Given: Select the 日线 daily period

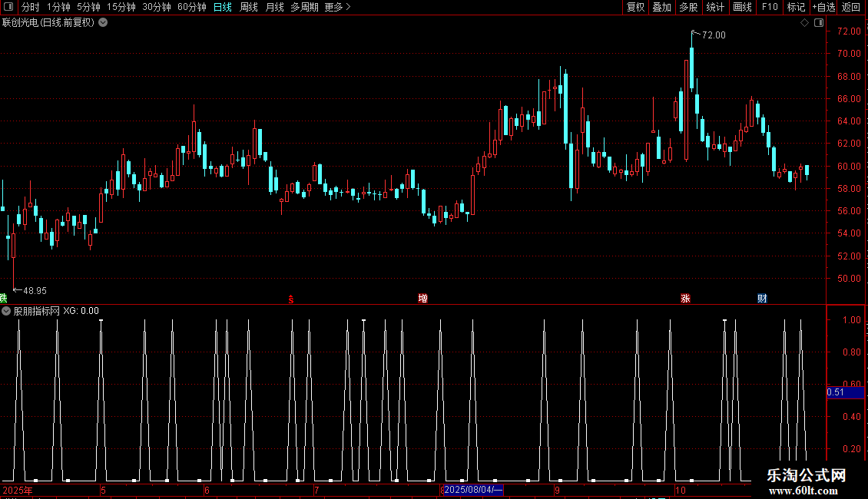Looking at the screenshot, I should tap(223, 7).
